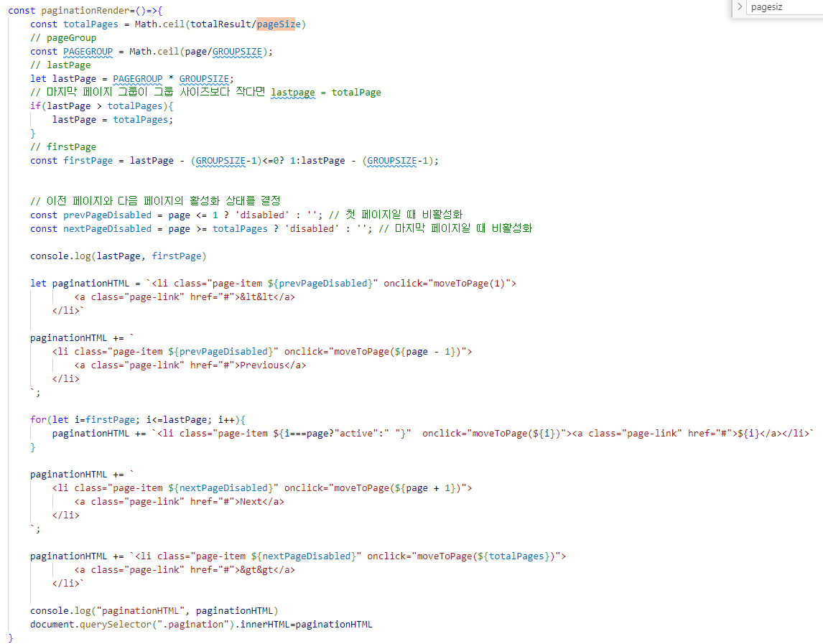Click the '// lastPage' comment

(60, 65)
